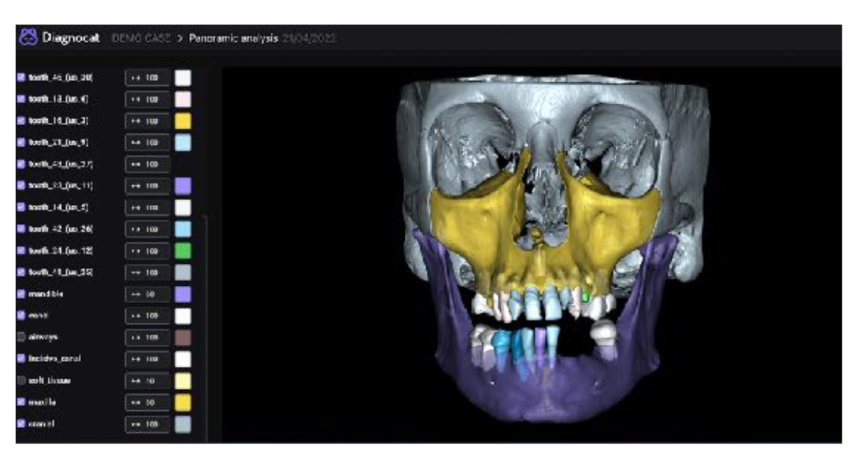Hide the cranial layer
This screenshot has width=868, height=457.
pyautogui.click(x=21, y=424)
